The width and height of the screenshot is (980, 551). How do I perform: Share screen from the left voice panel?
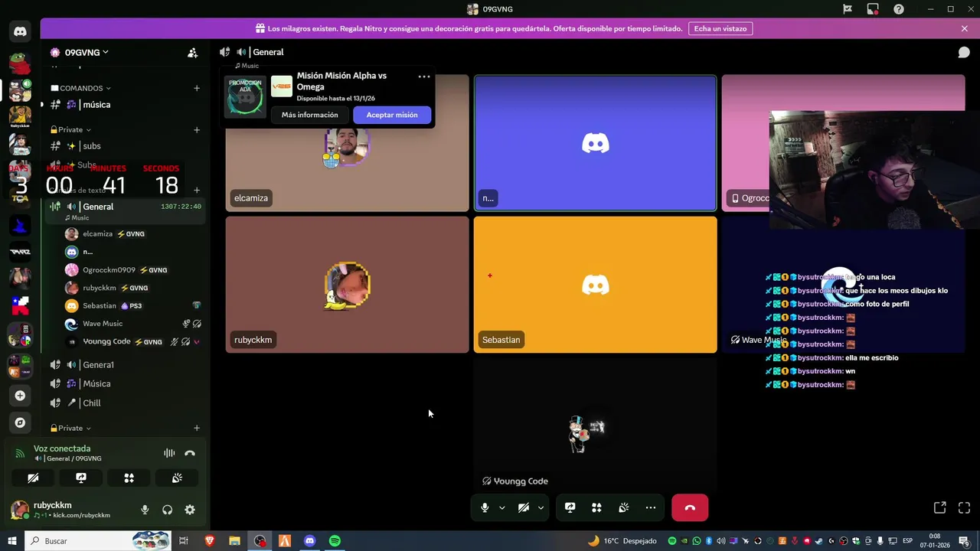pyautogui.click(x=81, y=478)
